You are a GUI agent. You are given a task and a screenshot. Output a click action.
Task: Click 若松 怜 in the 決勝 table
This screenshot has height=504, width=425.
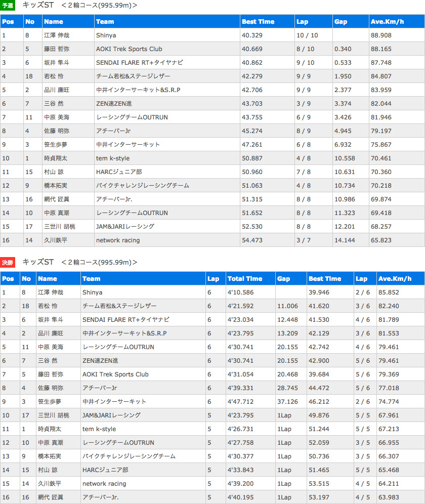(x=48, y=306)
